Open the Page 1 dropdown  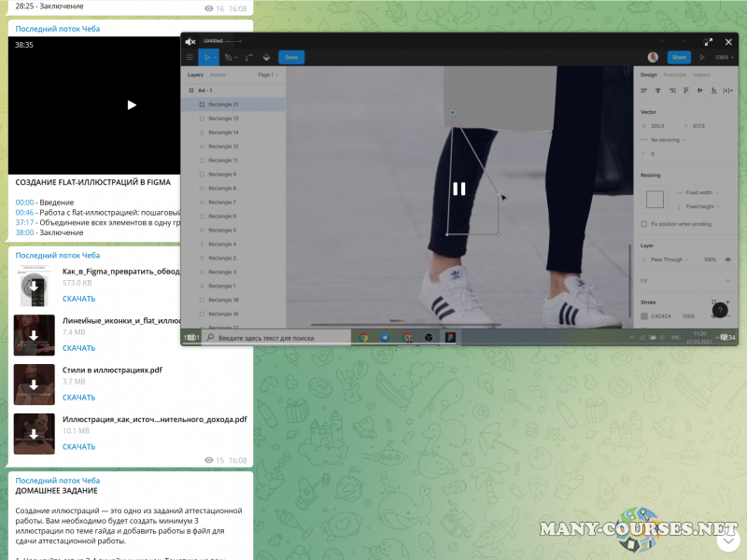coord(267,75)
